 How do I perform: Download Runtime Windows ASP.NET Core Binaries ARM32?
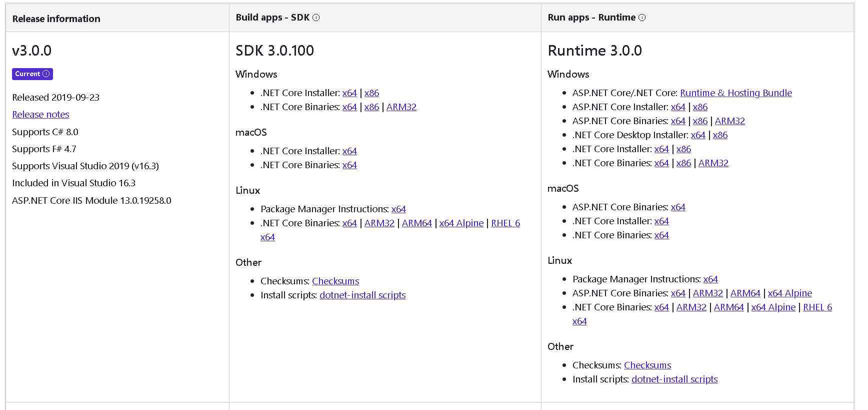(730, 121)
